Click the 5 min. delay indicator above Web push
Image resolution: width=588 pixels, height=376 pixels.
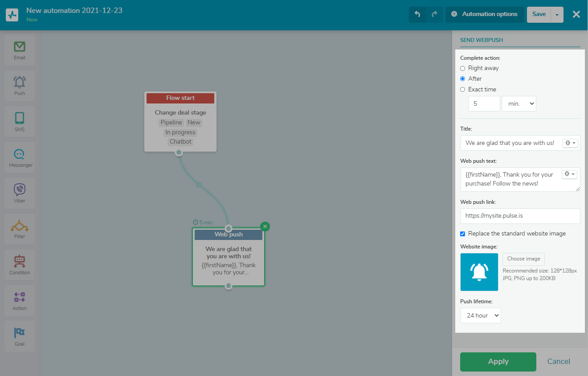204,222
